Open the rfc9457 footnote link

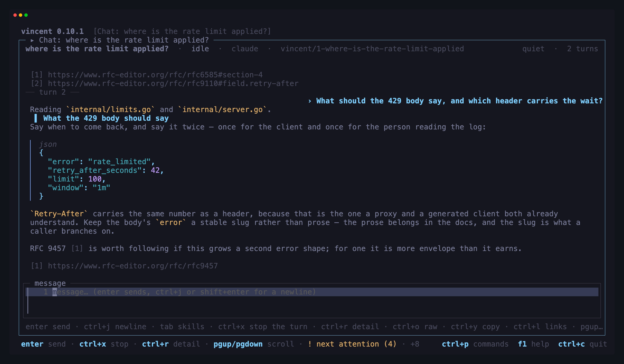pyautogui.click(x=133, y=266)
